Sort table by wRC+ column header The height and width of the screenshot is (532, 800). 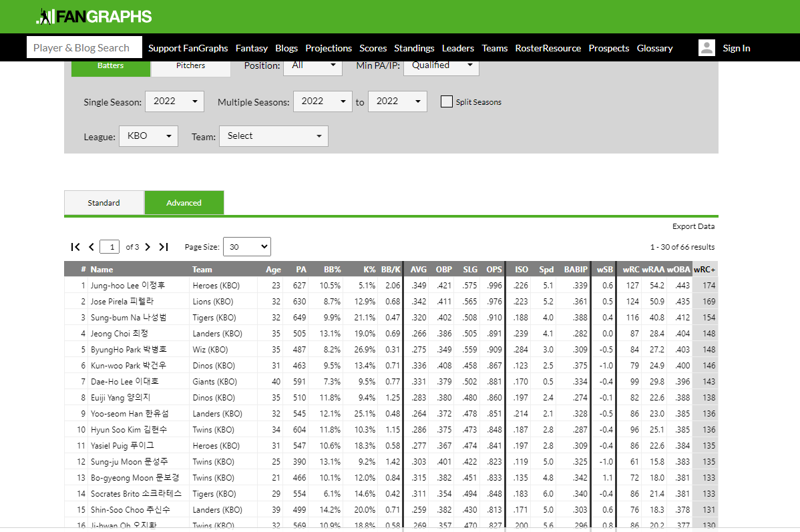point(705,269)
